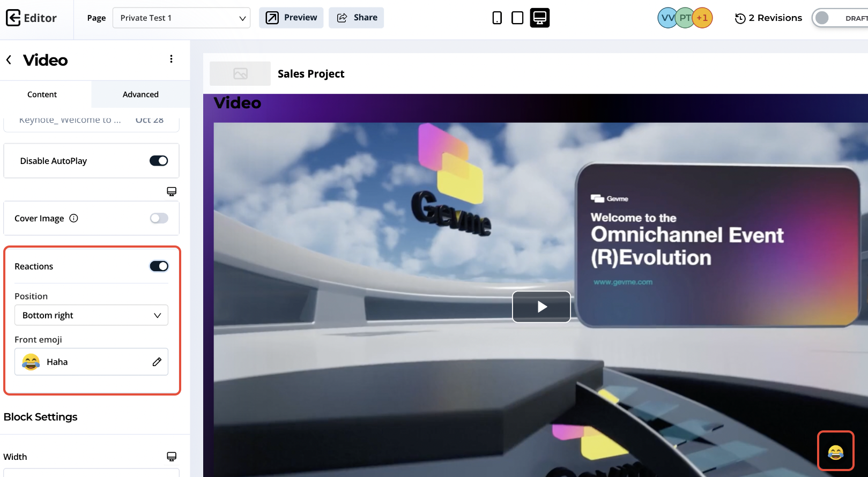
Task: Click the Preview button
Action: click(x=291, y=18)
